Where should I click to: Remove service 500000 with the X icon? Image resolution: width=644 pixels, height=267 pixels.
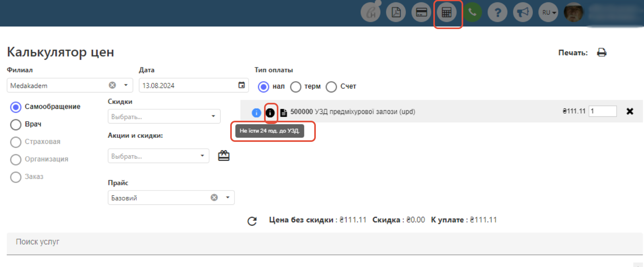pos(630,111)
